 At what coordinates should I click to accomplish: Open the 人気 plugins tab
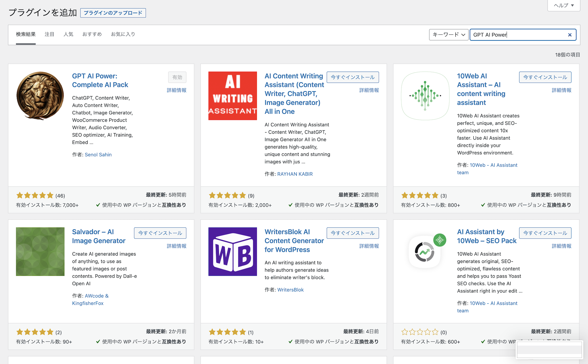point(68,34)
